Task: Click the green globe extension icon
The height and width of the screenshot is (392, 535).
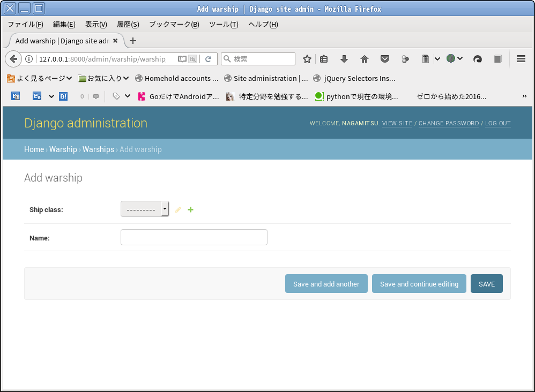Action: [x=451, y=58]
